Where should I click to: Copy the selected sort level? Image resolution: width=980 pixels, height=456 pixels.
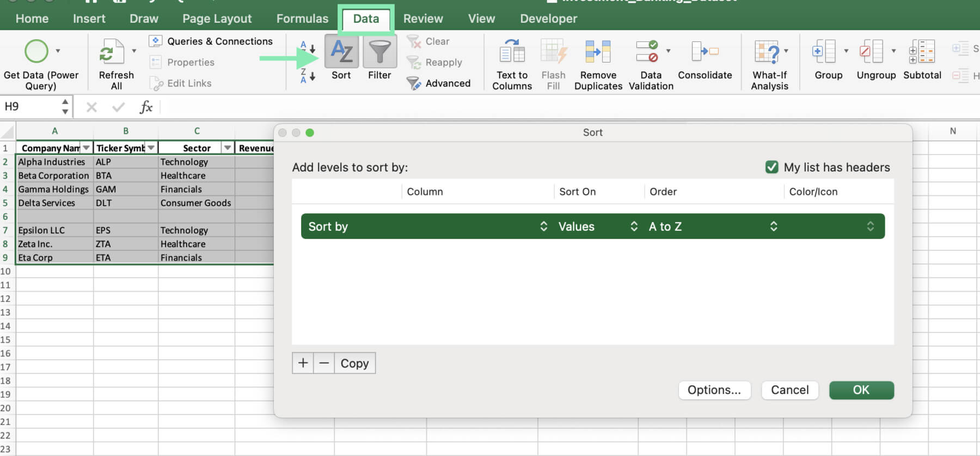coord(354,363)
